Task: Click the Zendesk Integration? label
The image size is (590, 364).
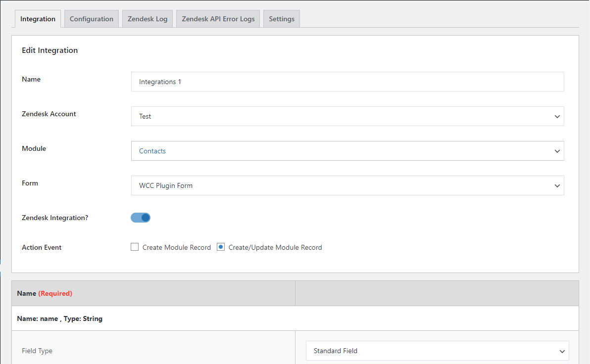Action: point(55,218)
